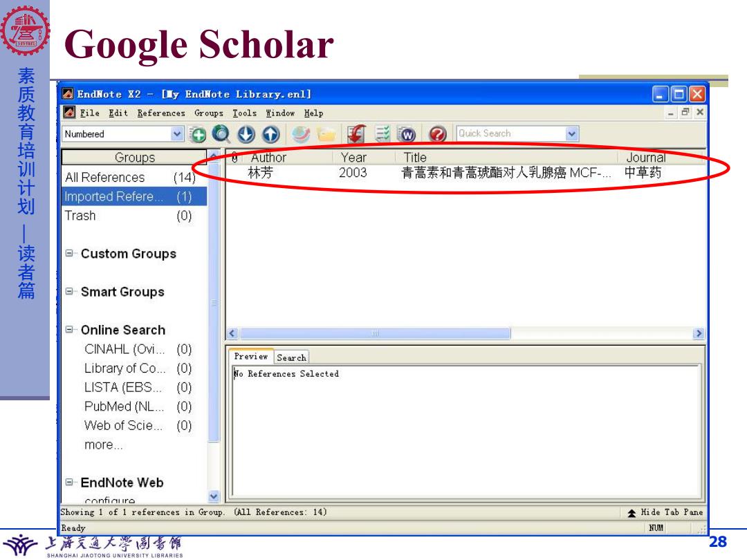Select the All References group
The height and width of the screenshot is (560, 747).
tap(134, 177)
